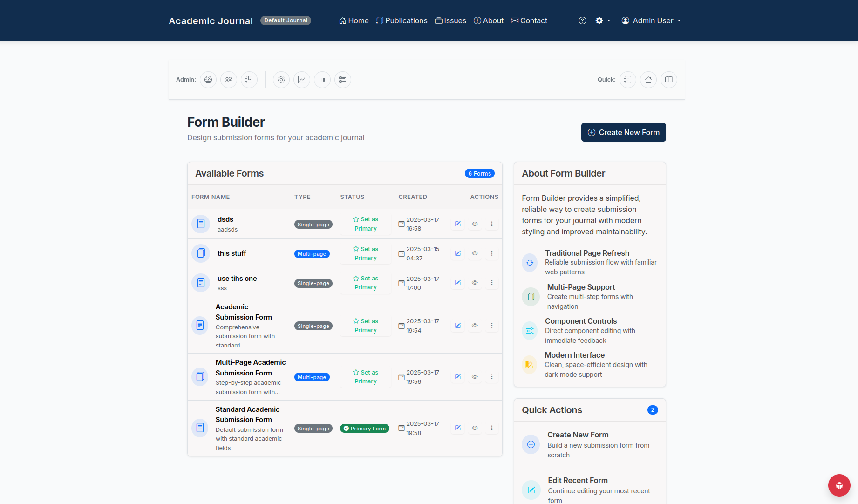858x504 pixels.
Task: Click the Component Controls sliders icon
Action: pos(530,331)
